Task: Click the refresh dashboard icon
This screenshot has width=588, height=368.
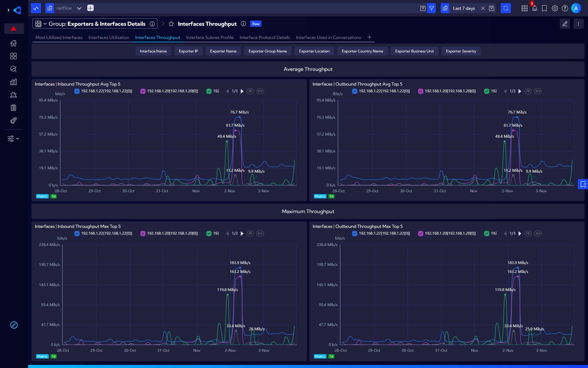Action: [x=506, y=8]
